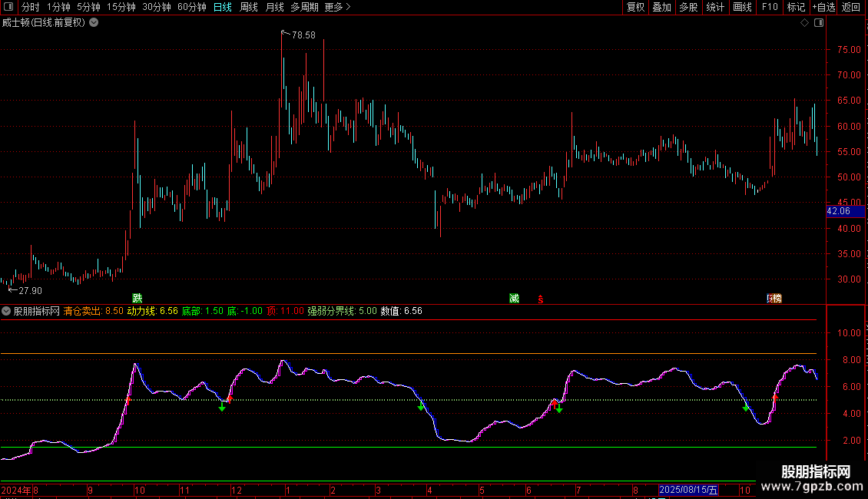
Task: Click the blue 42.06 price label
Action: [x=838, y=210]
